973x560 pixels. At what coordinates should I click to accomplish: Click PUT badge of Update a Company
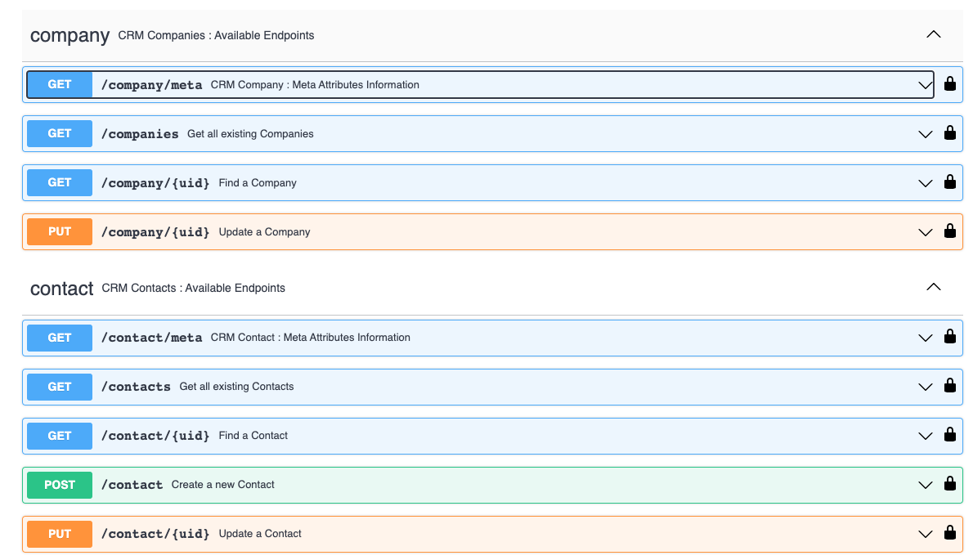[60, 231]
